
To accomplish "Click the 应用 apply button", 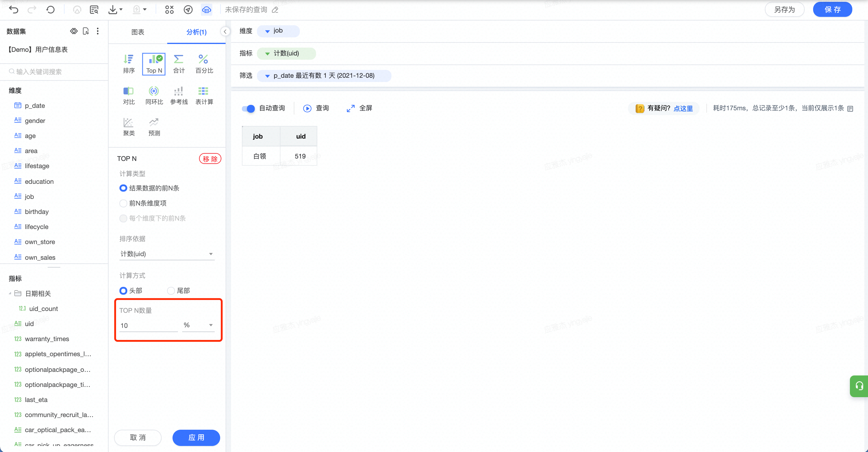I will 196,437.
